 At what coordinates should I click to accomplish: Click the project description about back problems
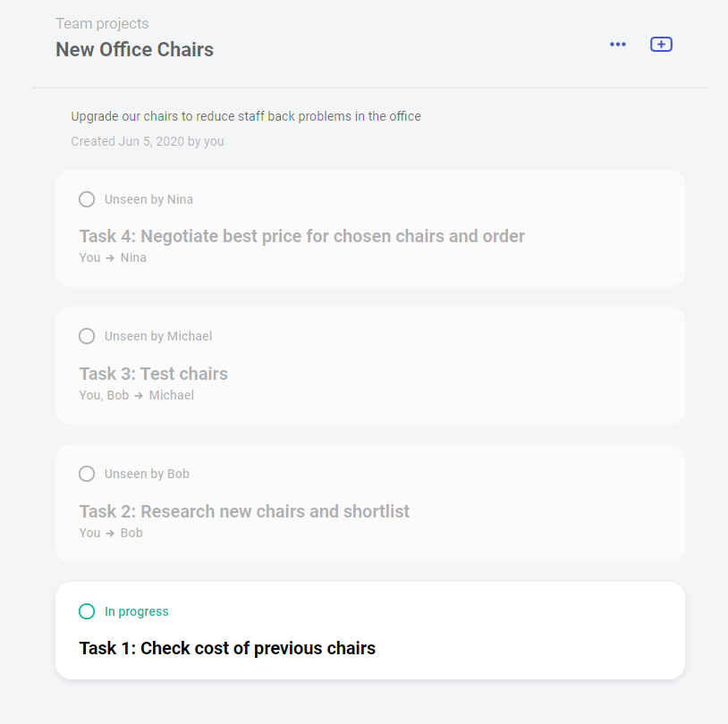(x=245, y=116)
